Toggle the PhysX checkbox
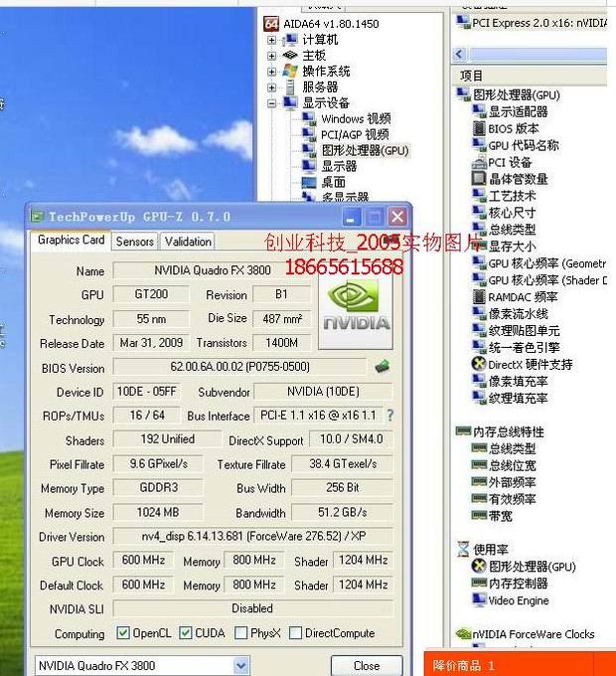The image size is (616, 676). pos(240,633)
